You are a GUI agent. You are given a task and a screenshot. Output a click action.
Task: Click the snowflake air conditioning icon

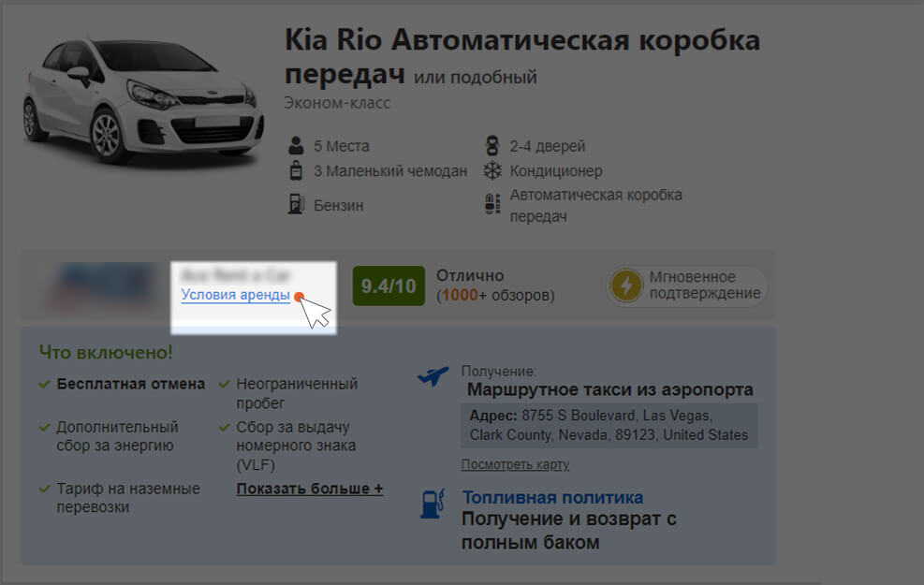tap(492, 171)
